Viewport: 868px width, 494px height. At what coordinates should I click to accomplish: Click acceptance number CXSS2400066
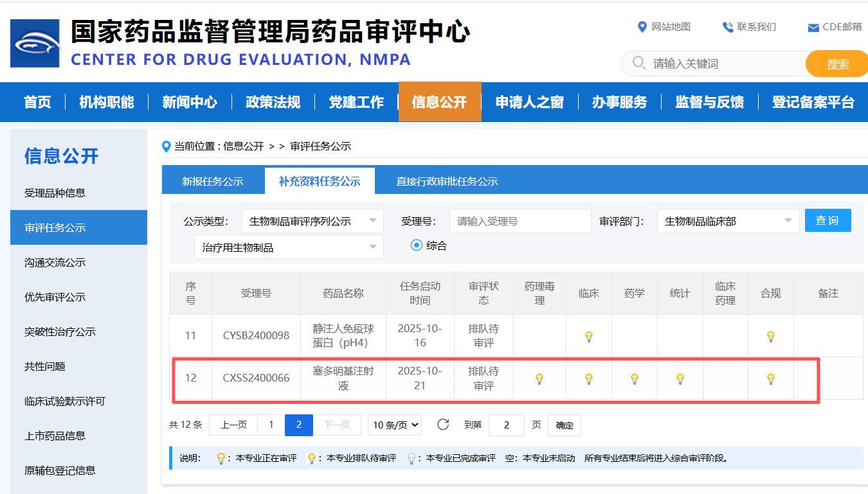coord(256,378)
